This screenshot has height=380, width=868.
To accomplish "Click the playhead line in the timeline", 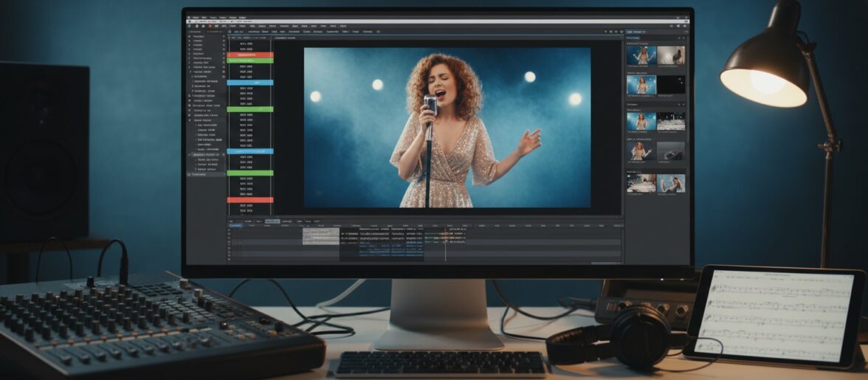I will tap(445, 243).
